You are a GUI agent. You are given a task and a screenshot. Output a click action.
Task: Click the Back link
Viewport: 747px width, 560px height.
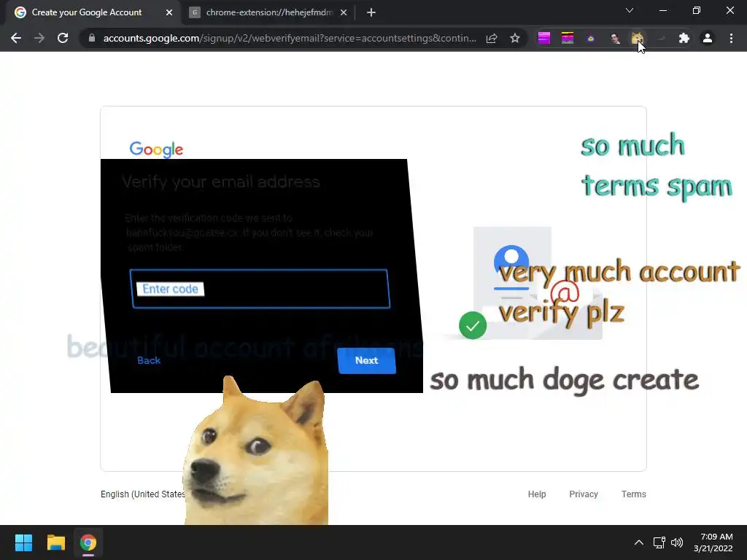point(149,360)
